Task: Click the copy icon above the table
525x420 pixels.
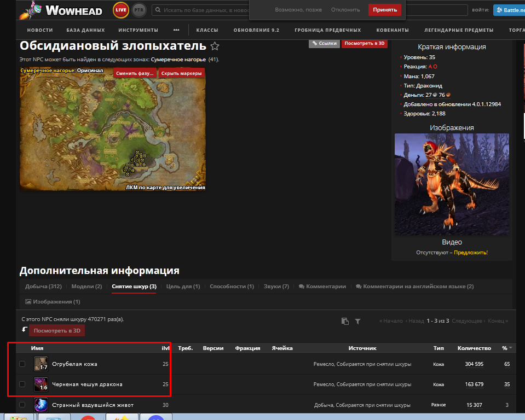Action: pyautogui.click(x=345, y=321)
